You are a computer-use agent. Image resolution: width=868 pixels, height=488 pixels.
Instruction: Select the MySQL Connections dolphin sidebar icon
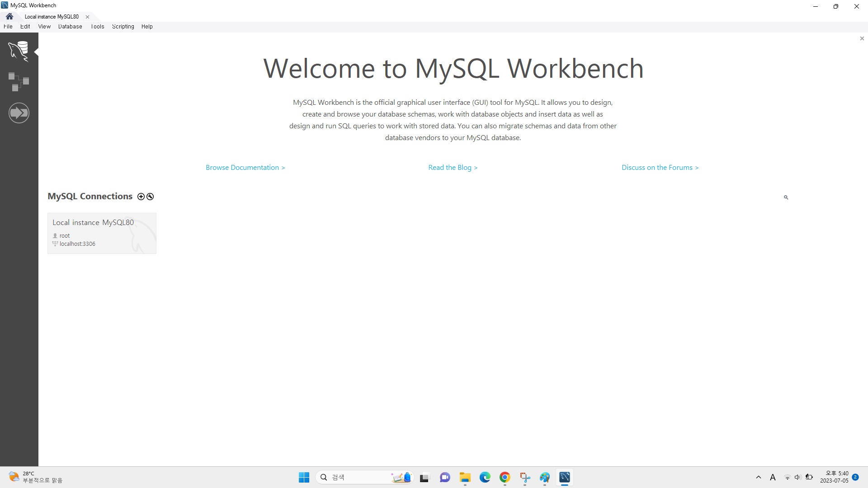click(x=19, y=51)
